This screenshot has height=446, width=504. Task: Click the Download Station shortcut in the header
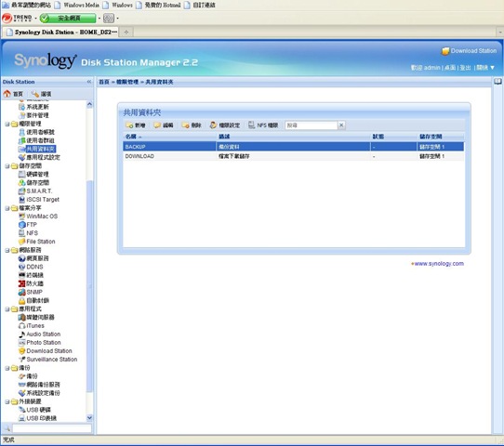[469, 51]
